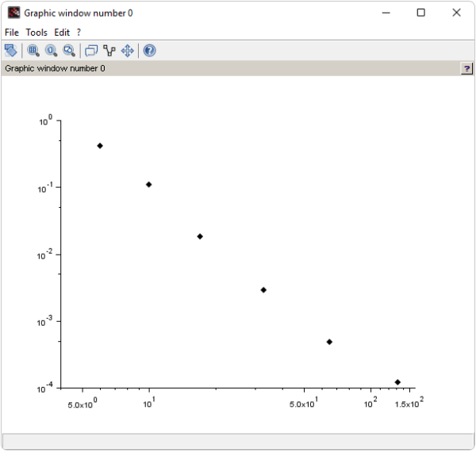476x452 pixels.
Task: Open the ? help menu
Action: point(79,33)
